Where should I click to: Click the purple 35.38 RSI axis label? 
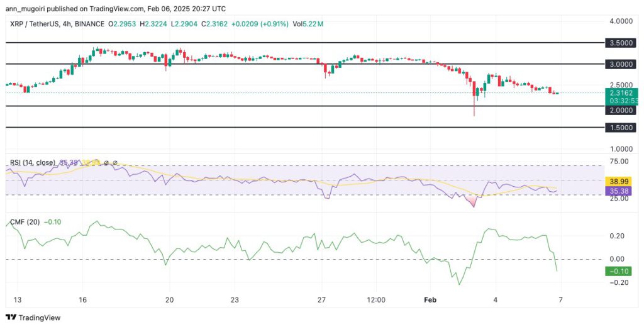[x=619, y=191]
